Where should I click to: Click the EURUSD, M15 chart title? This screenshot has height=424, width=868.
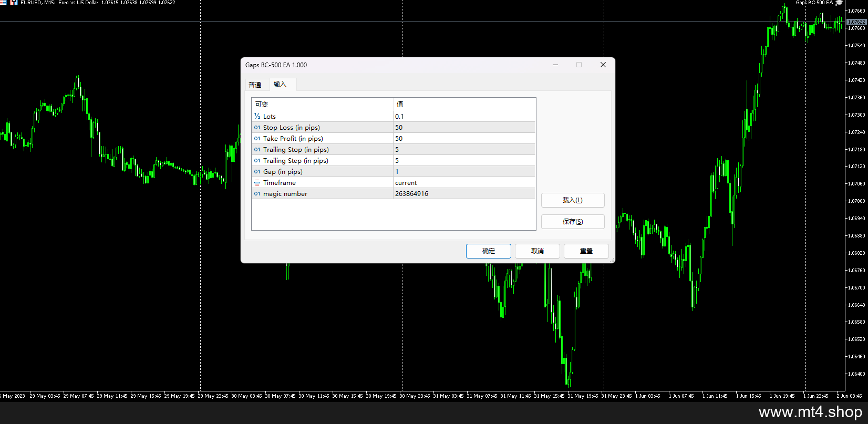(x=98, y=3)
